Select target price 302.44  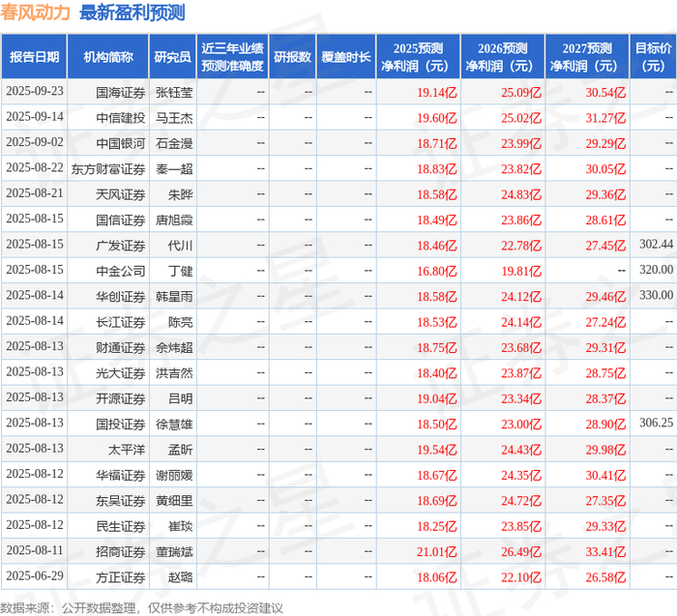pyautogui.click(x=656, y=245)
